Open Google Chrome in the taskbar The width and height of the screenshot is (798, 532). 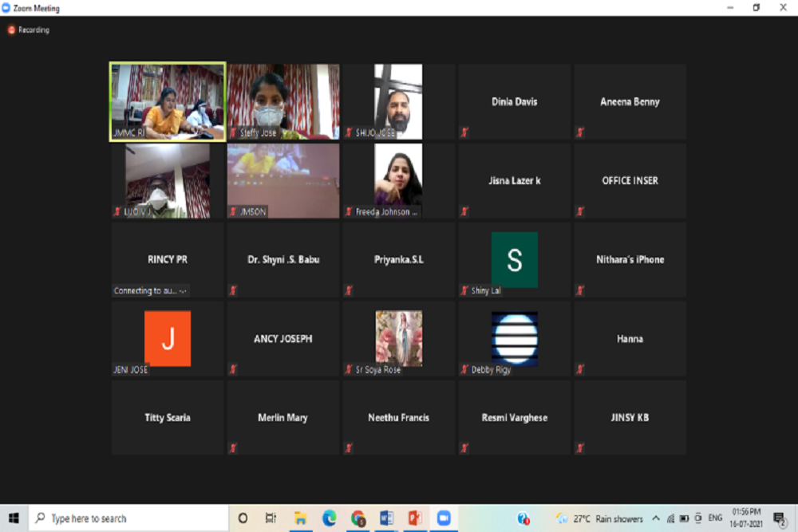tap(358, 518)
